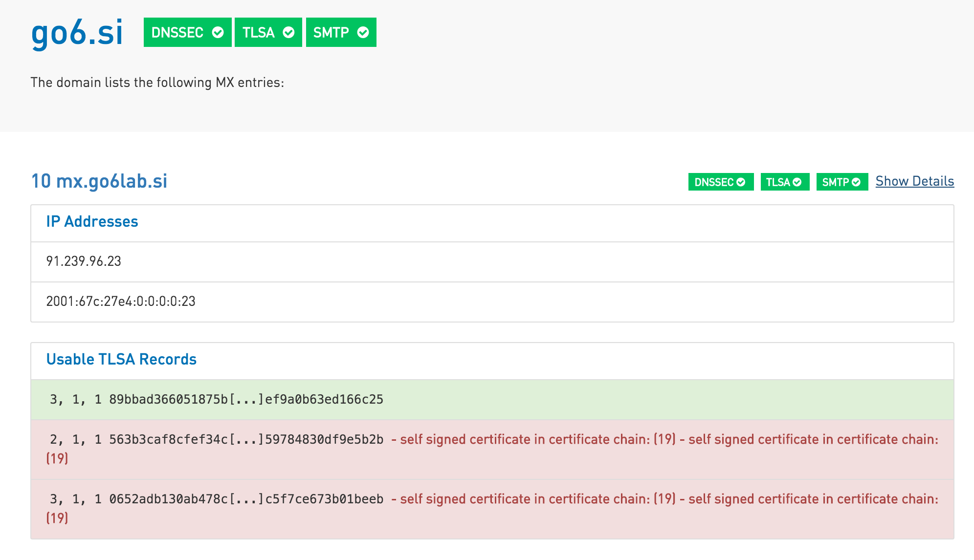This screenshot has width=974, height=560.
Task: Select TLSA record 563b3caf8cfef34c
Action: (492, 450)
